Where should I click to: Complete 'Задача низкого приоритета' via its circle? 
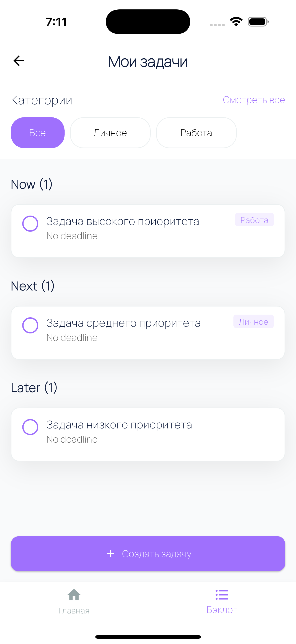pyautogui.click(x=30, y=427)
